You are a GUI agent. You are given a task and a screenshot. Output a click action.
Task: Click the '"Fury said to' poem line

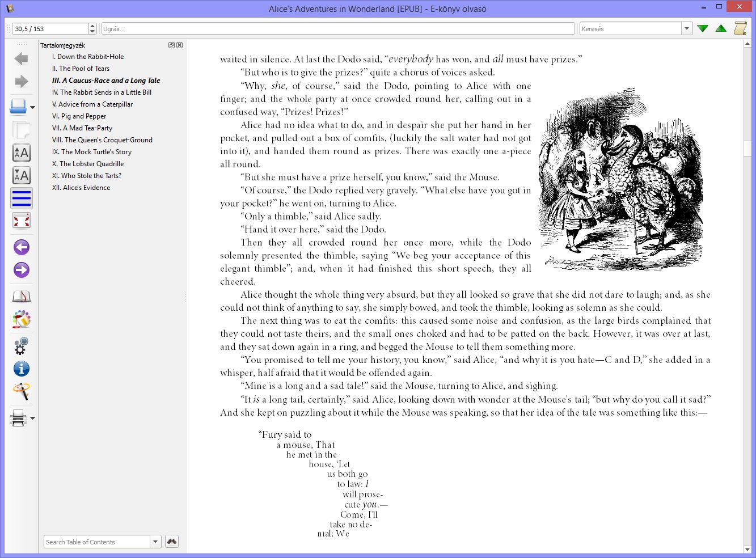[285, 434]
